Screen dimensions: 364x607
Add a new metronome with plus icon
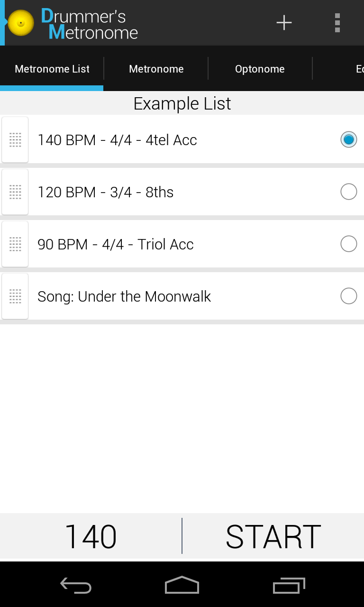[284, 23]
